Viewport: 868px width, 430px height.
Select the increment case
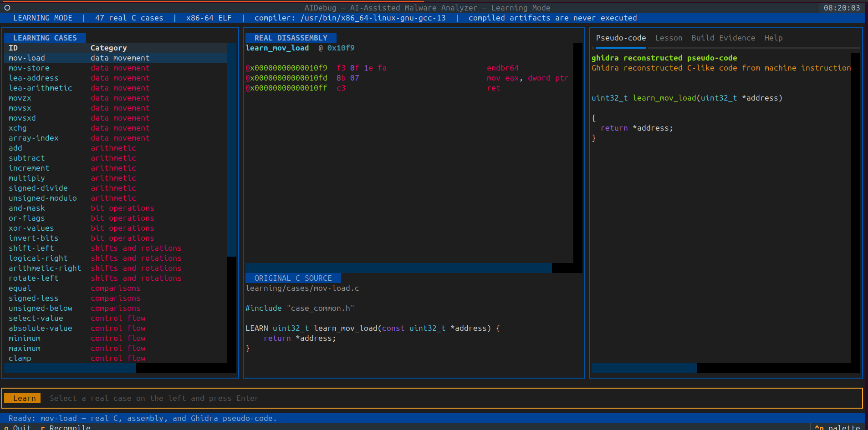click(x=116, y=168)
